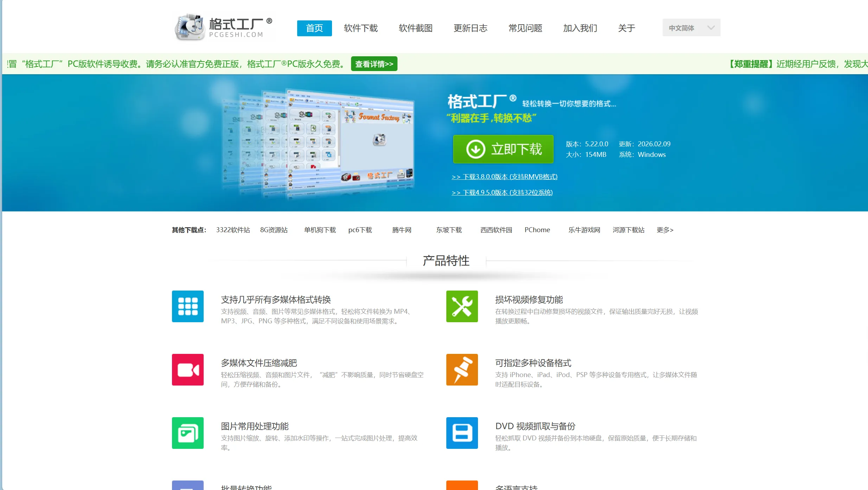This screenshot has width=868, height=490.
Task: Open the 查看详情>> announcement link
Action: click(x=374, y=64)
